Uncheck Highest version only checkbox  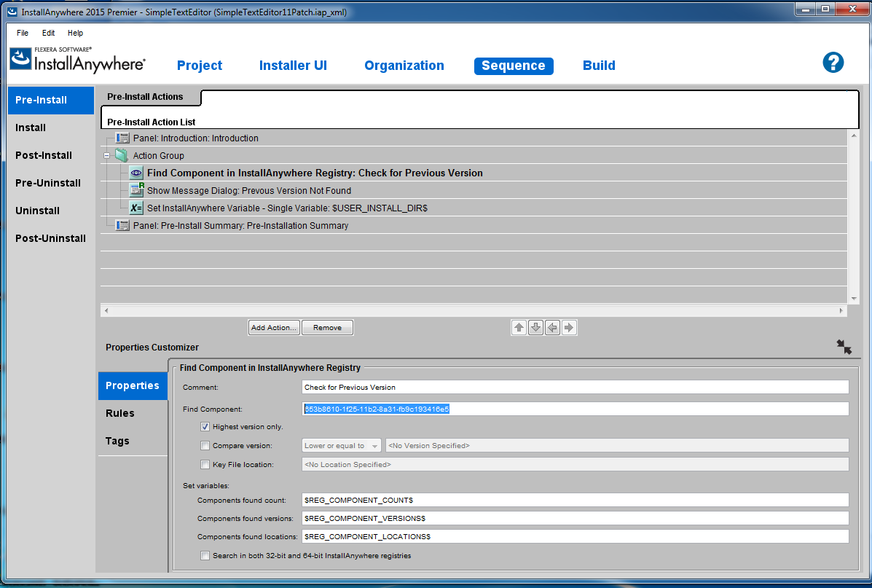pos(205,427)
